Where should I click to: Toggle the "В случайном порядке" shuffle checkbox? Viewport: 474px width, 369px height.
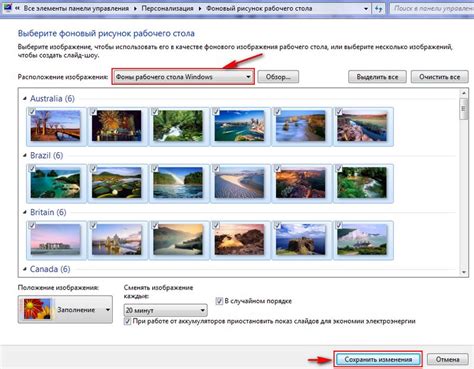click(x=219, y=301)
